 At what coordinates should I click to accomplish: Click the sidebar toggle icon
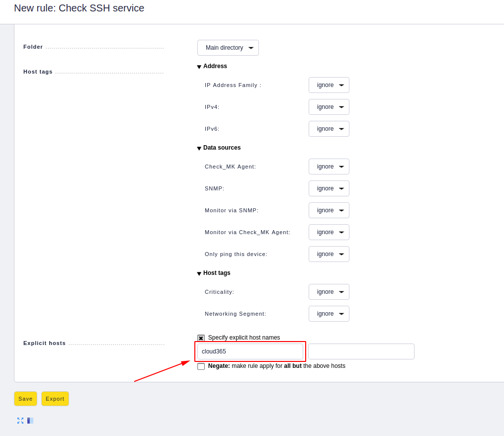click(x=30, y=420)
